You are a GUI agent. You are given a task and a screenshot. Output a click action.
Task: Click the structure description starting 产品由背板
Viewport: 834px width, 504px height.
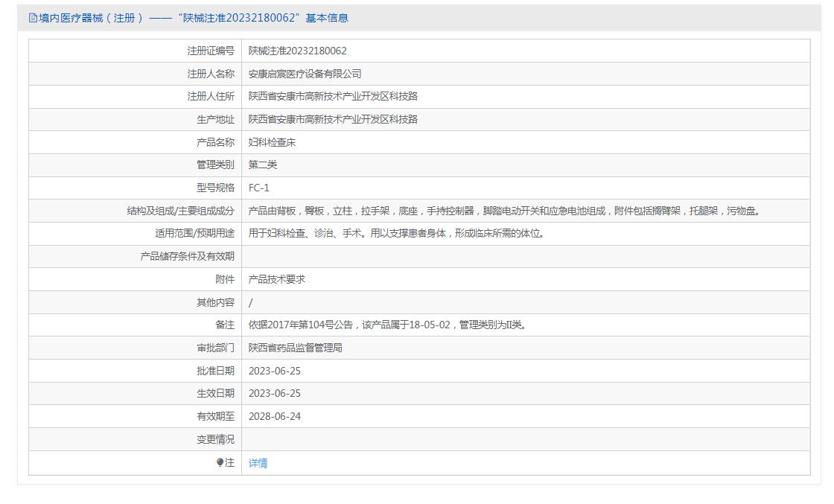point(506,211)
